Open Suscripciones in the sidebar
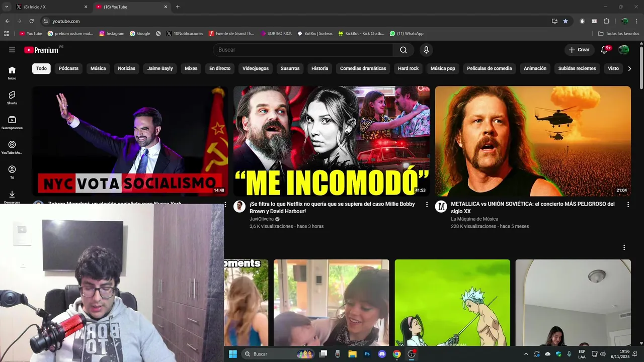Screen dimensions: 644x362 (x=12, y=123)
